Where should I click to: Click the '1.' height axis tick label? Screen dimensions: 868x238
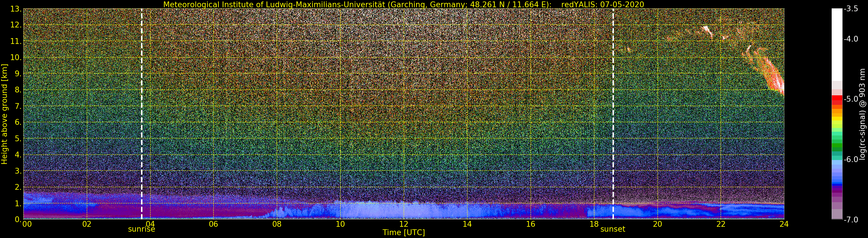click(x=18, y=203)
